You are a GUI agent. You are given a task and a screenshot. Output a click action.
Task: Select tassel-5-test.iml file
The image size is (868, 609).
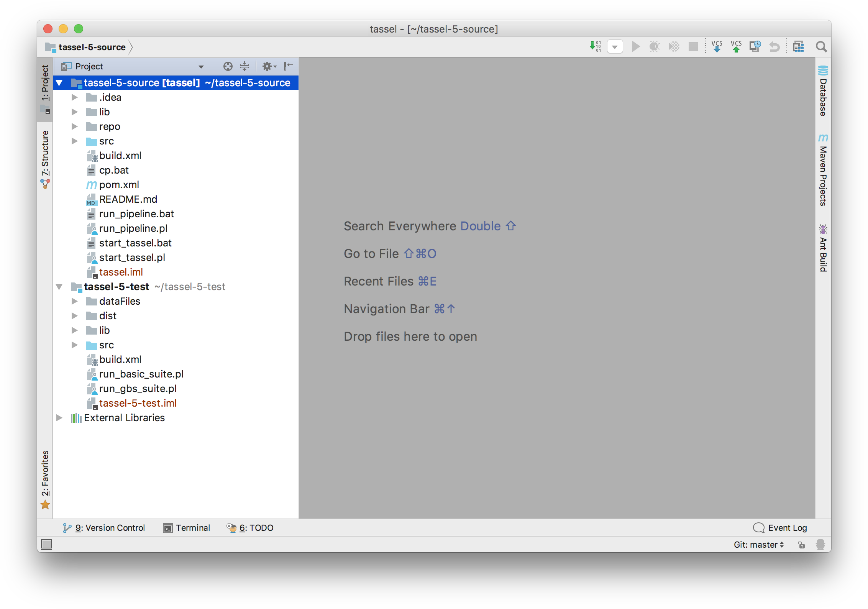138,403
